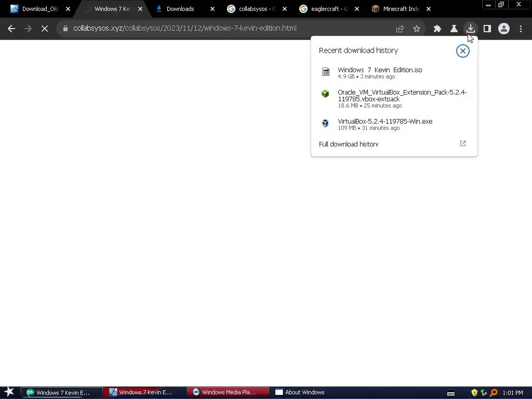Switch to Downloads tab
Image resolution: width=532 pixels, height=399 pixels.
(x=180, y=9)
